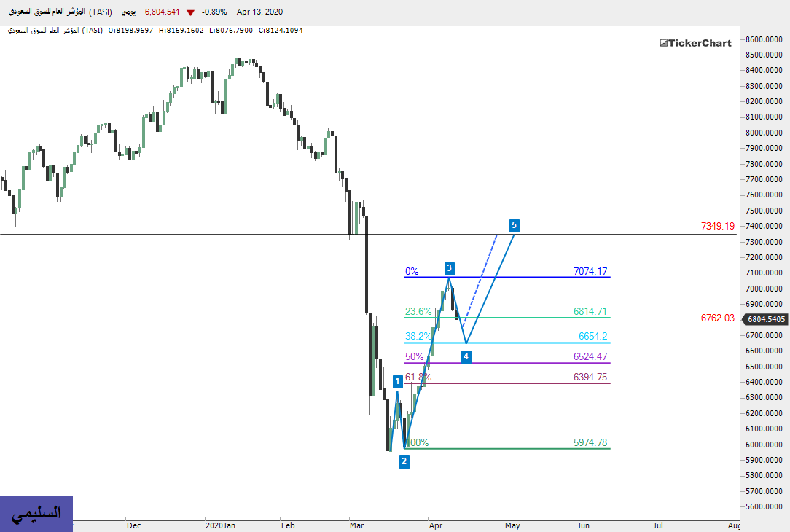Click the Fibonacci price 6394.75

pos(590,377)
